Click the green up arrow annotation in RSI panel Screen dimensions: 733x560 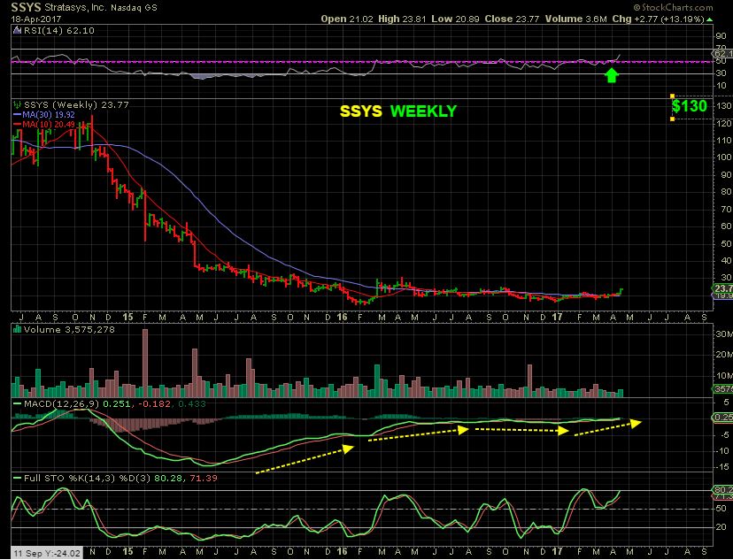tap(611, 75)
